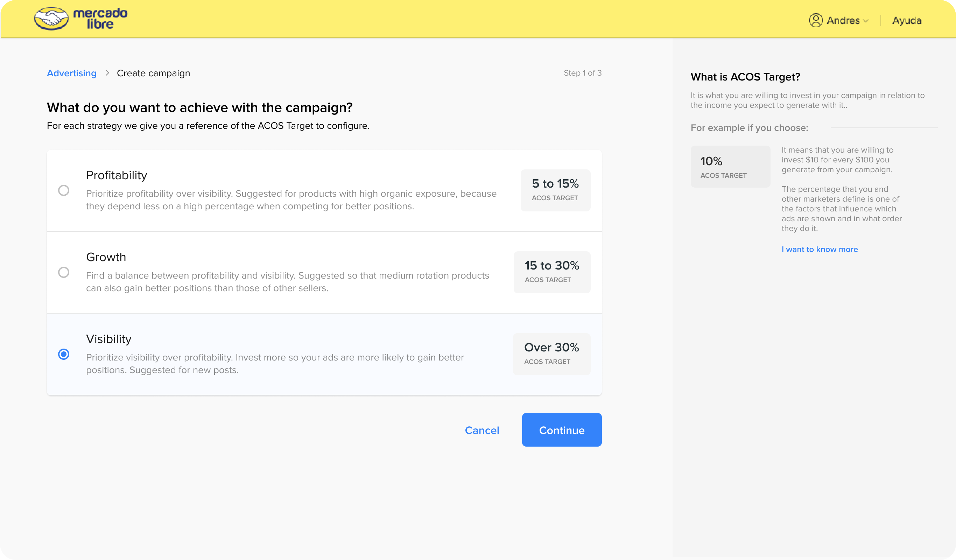
Task: Click the Mercado Libre handshake logo
Action: point(51,19)
